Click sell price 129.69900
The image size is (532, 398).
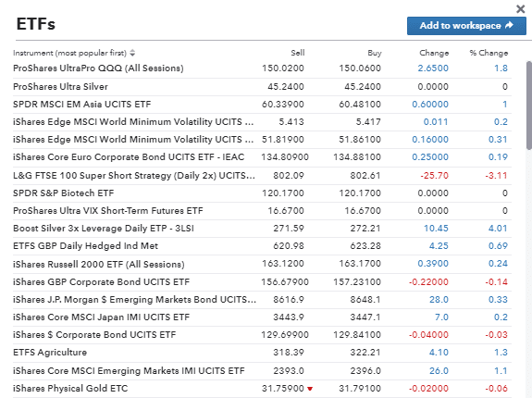coord(285,335)
